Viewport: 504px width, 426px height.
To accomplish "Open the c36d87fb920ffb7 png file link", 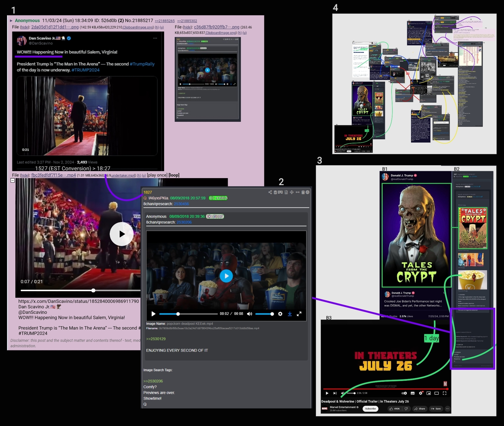I will [217, 27].
